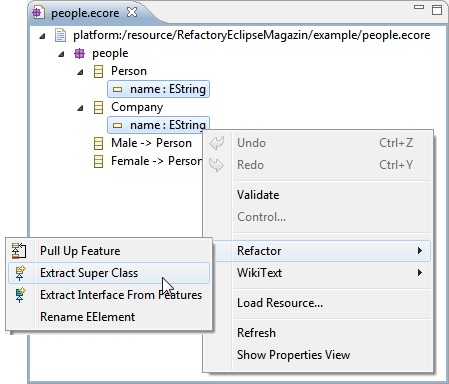Viewport: 449px width, 384px height.
Task: Click the Extract Super Class icon
Action: coord(20,273)
